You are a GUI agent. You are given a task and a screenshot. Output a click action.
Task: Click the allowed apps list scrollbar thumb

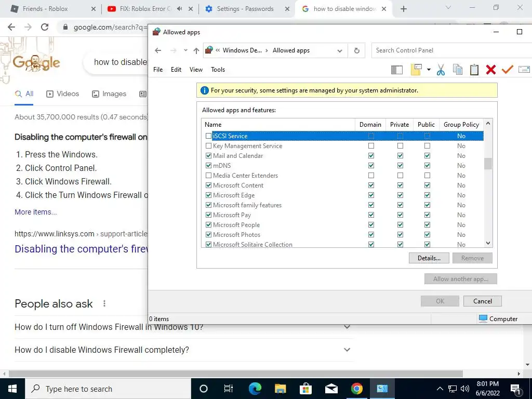(488, 164)
